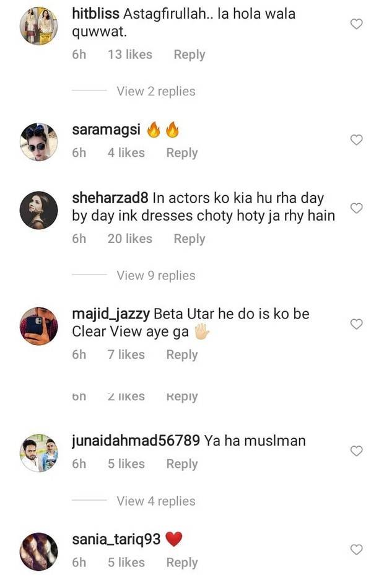Screen dimensions: 392x580
Task: Reply to sheharzad8's comment
Action: click(189, 239)
